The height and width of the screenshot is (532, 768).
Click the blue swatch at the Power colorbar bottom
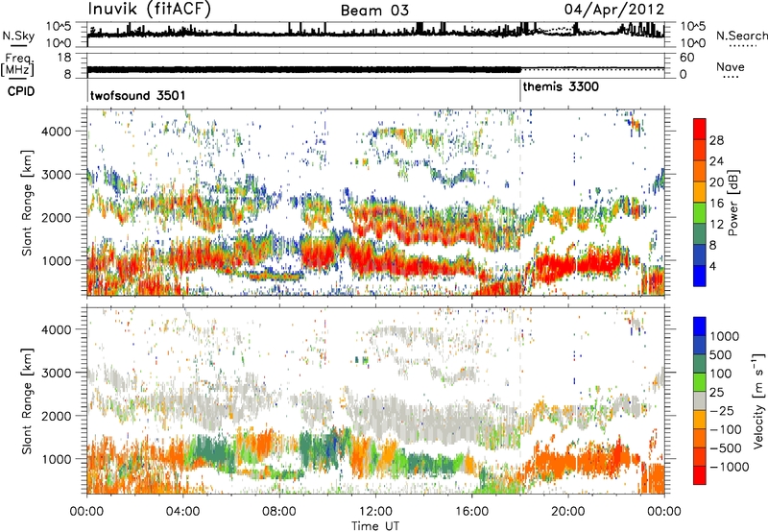click(x=700, y=276)
